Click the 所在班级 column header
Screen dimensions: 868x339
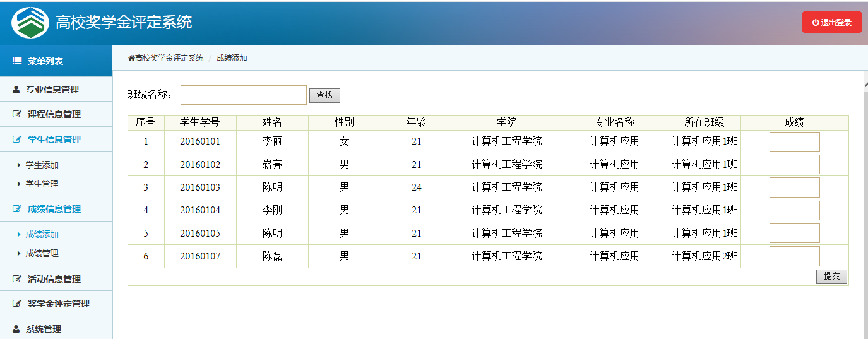[705, 122]
